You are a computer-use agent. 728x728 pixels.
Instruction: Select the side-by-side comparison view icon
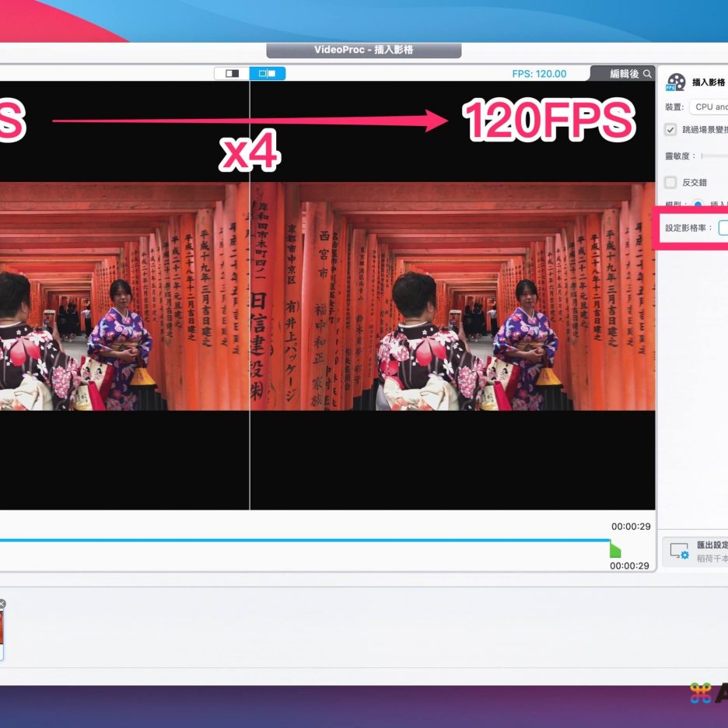[268, 73]
